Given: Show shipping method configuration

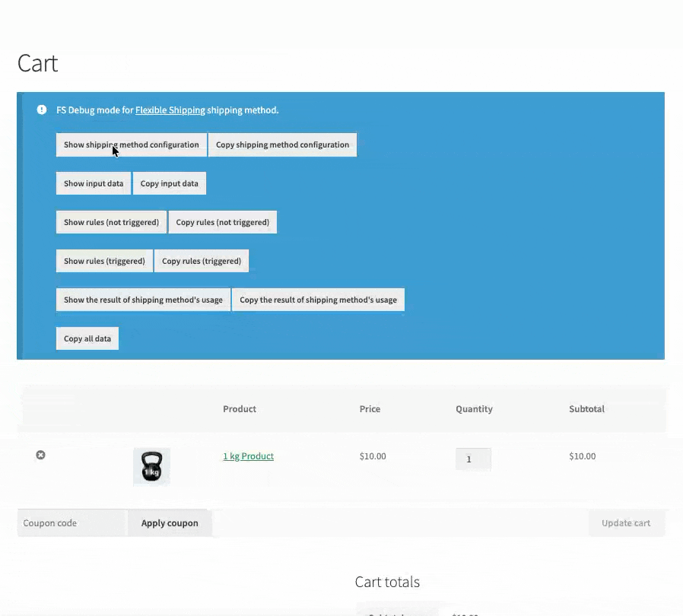Looking at the screenshot, I should click(131, 144).
